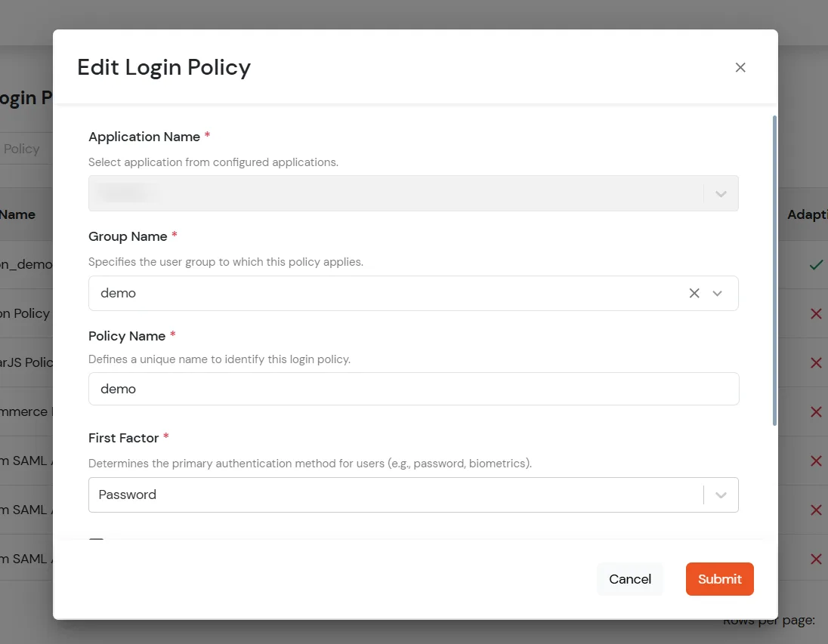Click the 'Policy Name' field label
828x644 pixels.
pos(127,336)
